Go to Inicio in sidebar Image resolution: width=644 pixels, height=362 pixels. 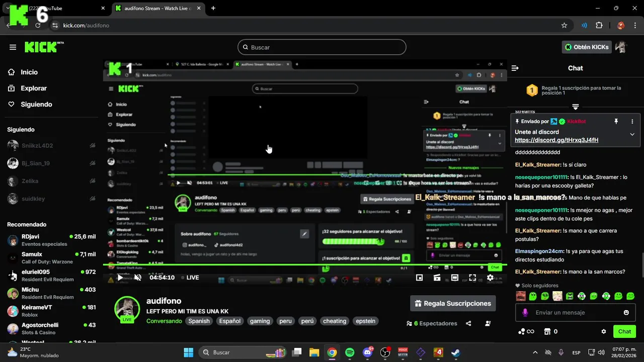[29, 72]
